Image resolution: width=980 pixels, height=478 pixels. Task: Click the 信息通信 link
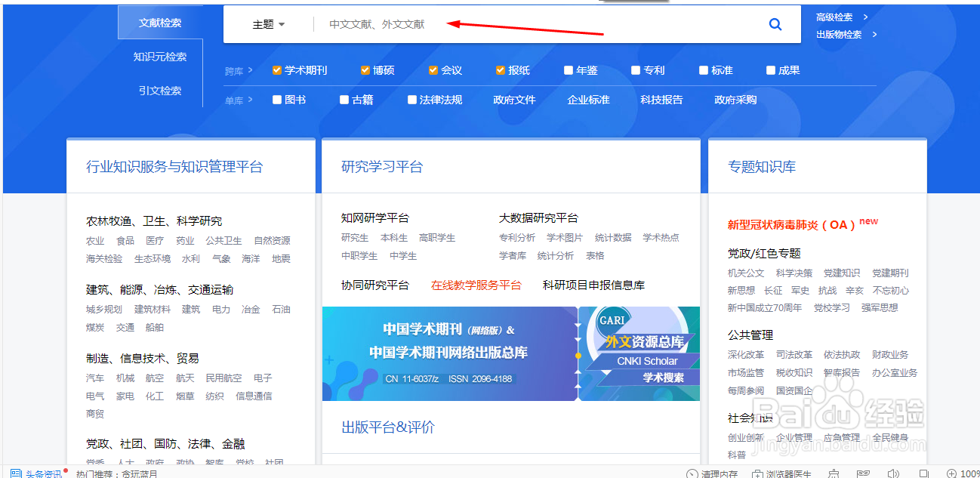[x=254, y=396]
